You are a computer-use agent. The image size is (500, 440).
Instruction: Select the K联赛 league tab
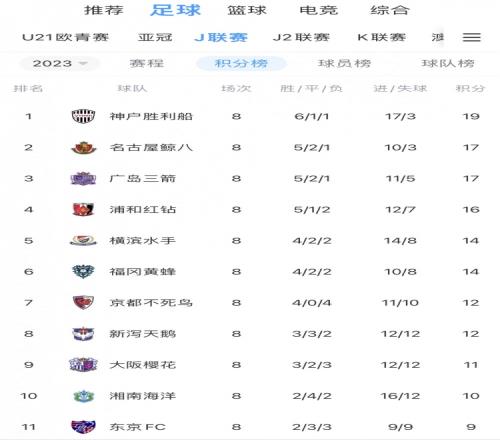(x=381, y=37)
